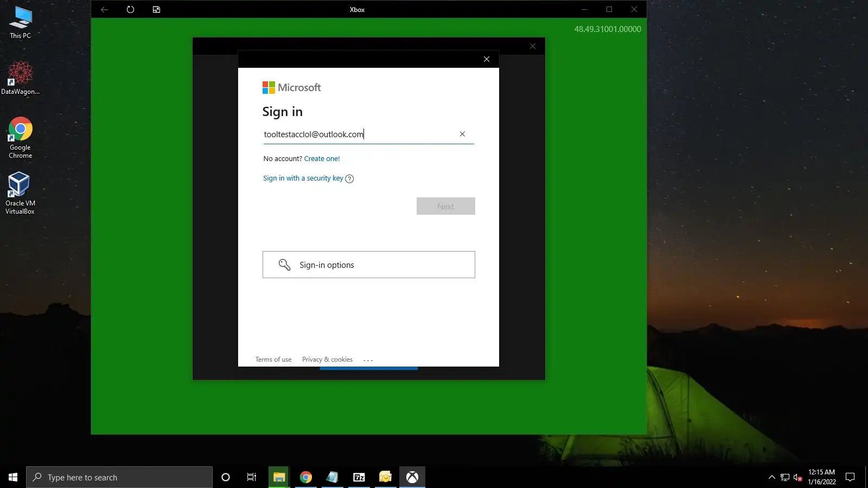This screenshot has height=488, width=868.
Task: Select the DataWagon desktop shortcut
Action: [x=21, y=79]
